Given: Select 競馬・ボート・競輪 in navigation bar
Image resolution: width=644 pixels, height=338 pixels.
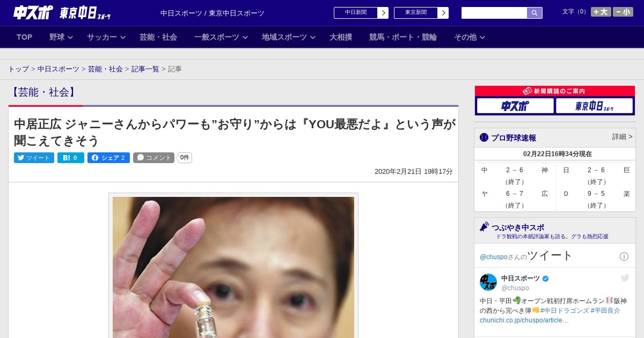Looking at the screenshot, I should tap(403, 37).
